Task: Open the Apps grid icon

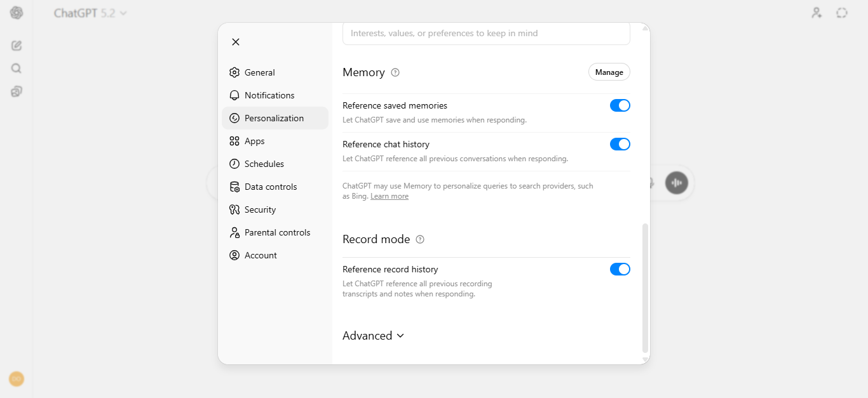Action: 234,141
